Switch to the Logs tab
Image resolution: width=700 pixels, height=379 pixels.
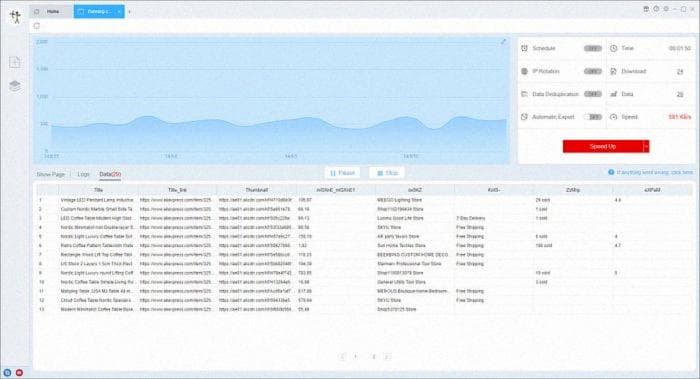[83, 174]
